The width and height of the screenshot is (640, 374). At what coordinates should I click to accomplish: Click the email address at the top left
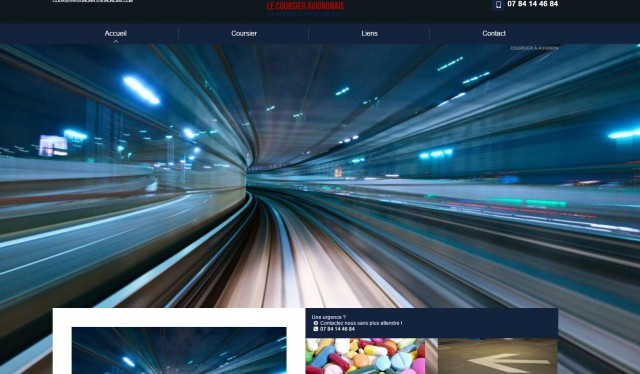coord(93,1)
